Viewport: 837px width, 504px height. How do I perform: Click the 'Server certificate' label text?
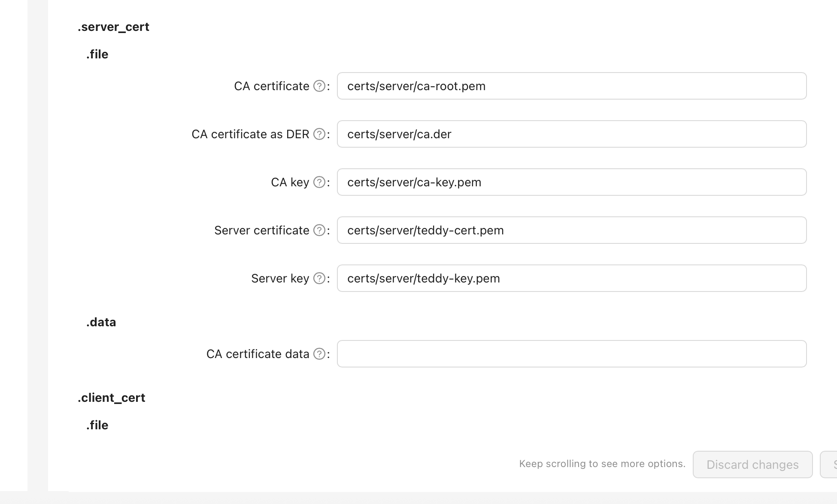[262, 231]
